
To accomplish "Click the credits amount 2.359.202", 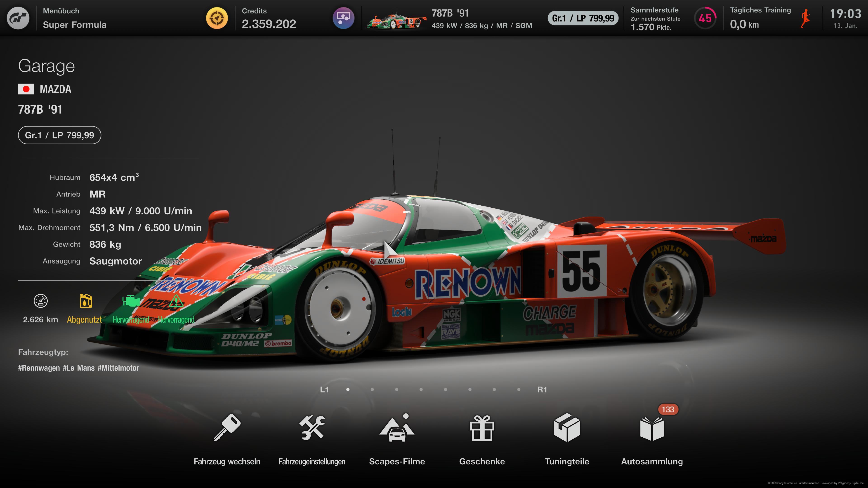I will [x=269, y=24].
